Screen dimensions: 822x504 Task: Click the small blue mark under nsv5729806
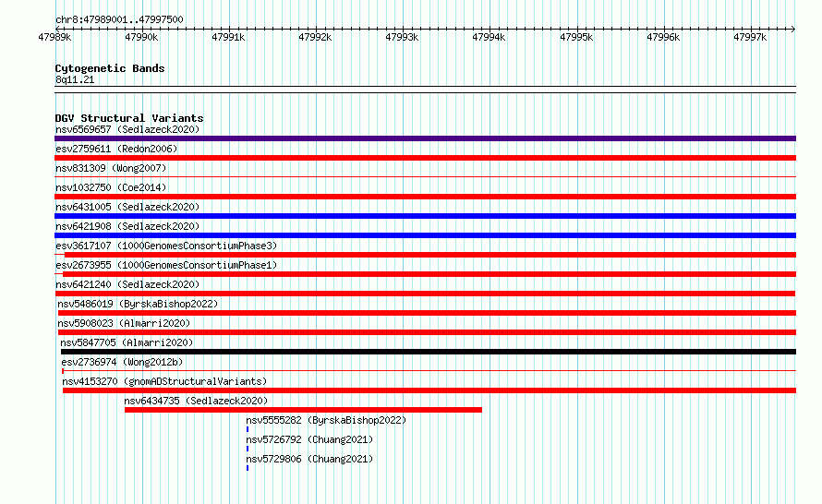pyautogui.click(x=248, y=468)
